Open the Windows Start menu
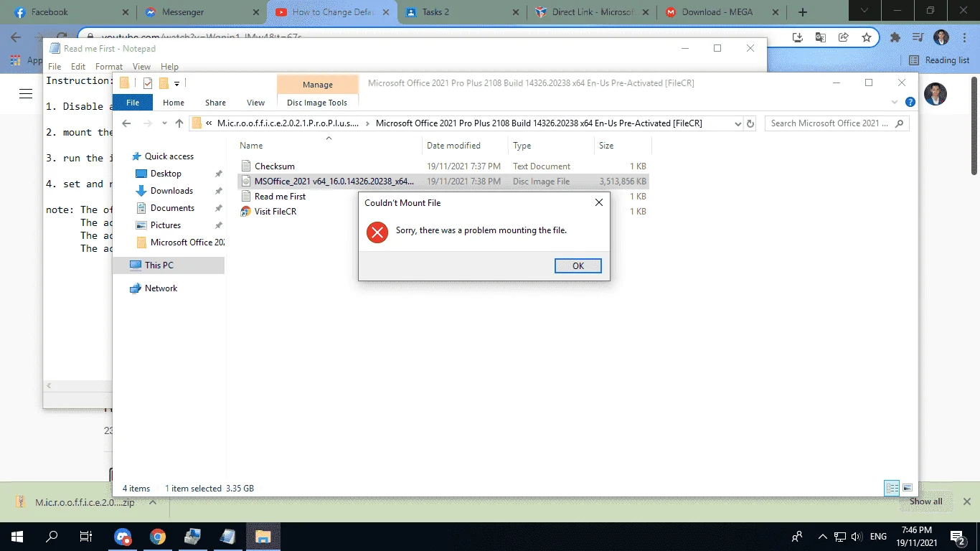The width and height of the screenshot is (980, 551). (17, 537)
